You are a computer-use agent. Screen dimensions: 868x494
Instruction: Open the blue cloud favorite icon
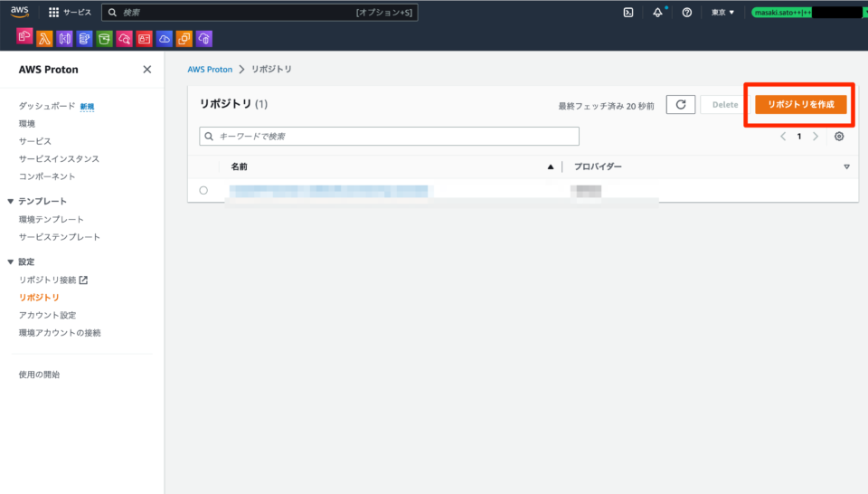[x=164, y=38]
